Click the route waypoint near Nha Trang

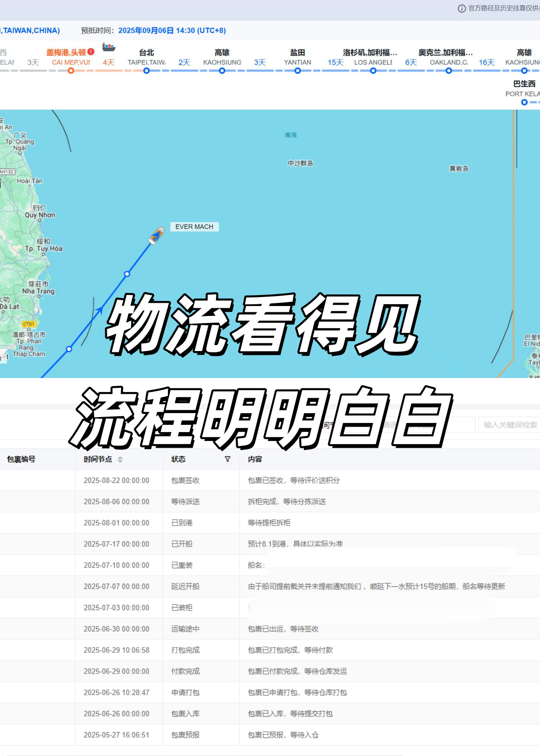[x=127, y=274]
